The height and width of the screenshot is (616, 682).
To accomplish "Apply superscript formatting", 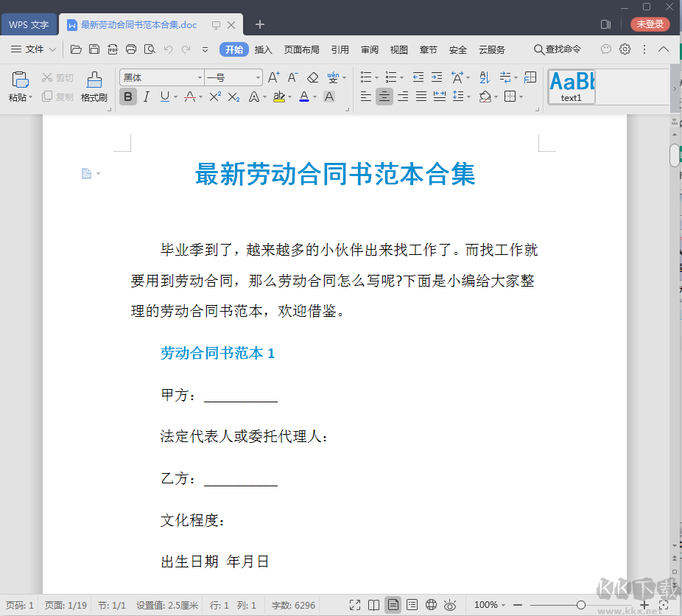I will click(x=214, y=97).
